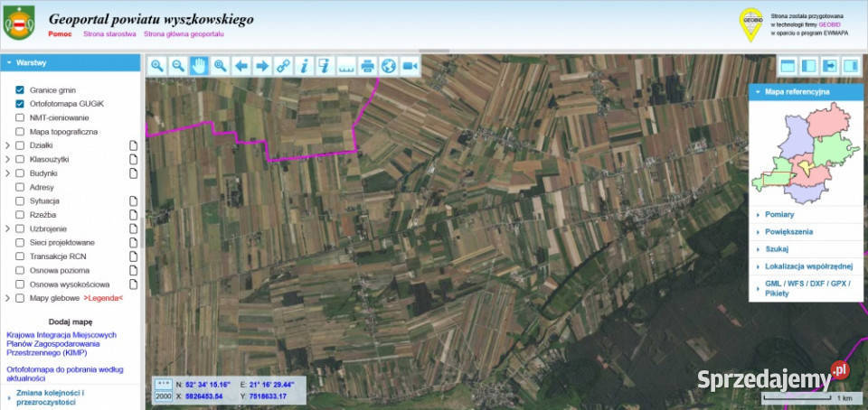Click the zoom in magnifier tool
This screenshot has height=410, width=868.
pyautogui.click(x=157, y=66)
